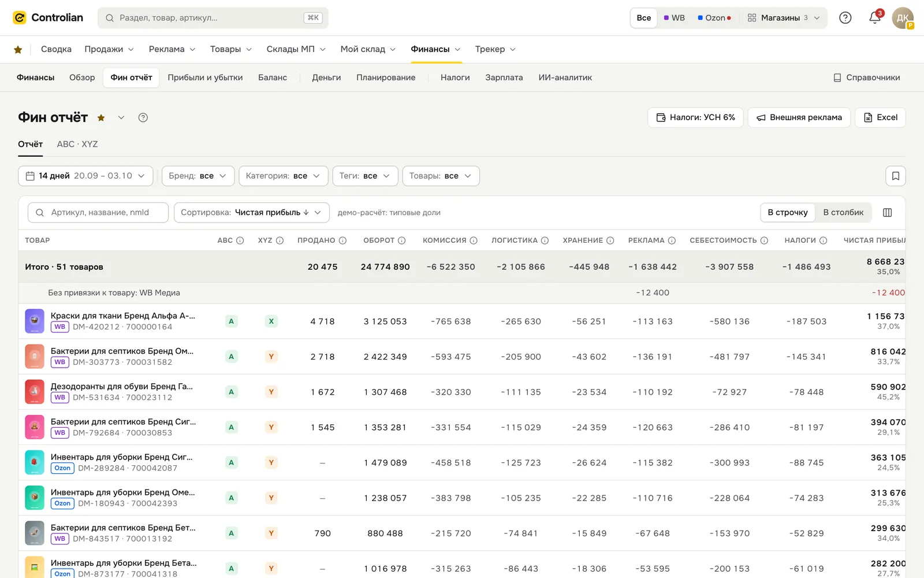The width and height of the screenshot is (924, 578).
Task: Filter by WB marketplace
Action: tap(675, 18)
